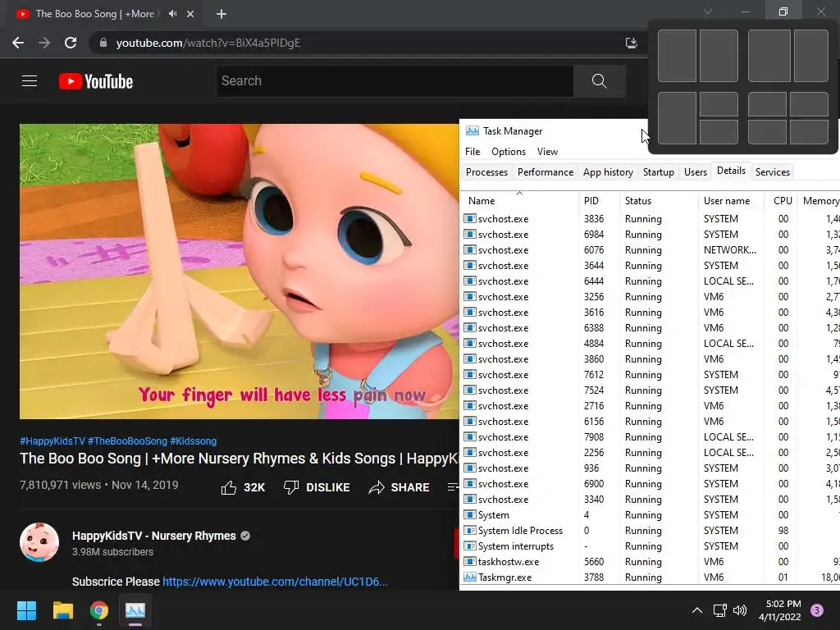This screenshot has height=630, width=840.
Task: Sort by the CPU column header
Action: click(x=780, y=200)
